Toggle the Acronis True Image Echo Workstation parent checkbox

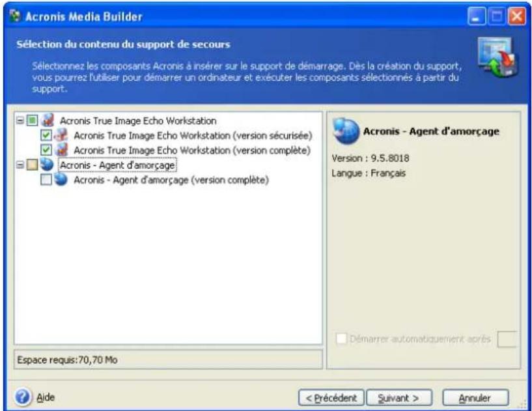[x=32, y=120]
